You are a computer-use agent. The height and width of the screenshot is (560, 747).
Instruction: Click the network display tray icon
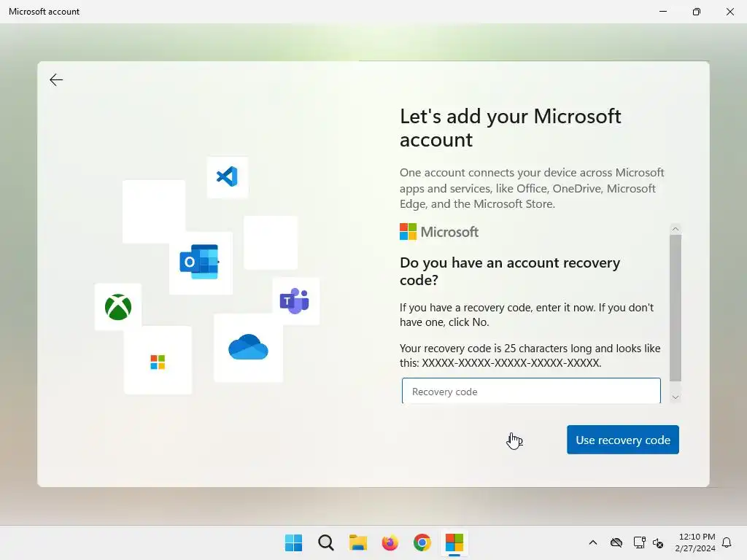(639, 542)
